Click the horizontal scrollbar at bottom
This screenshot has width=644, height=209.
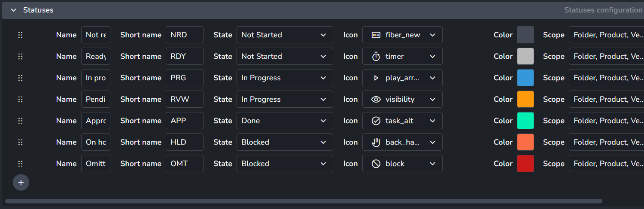[x=304, y=201]
